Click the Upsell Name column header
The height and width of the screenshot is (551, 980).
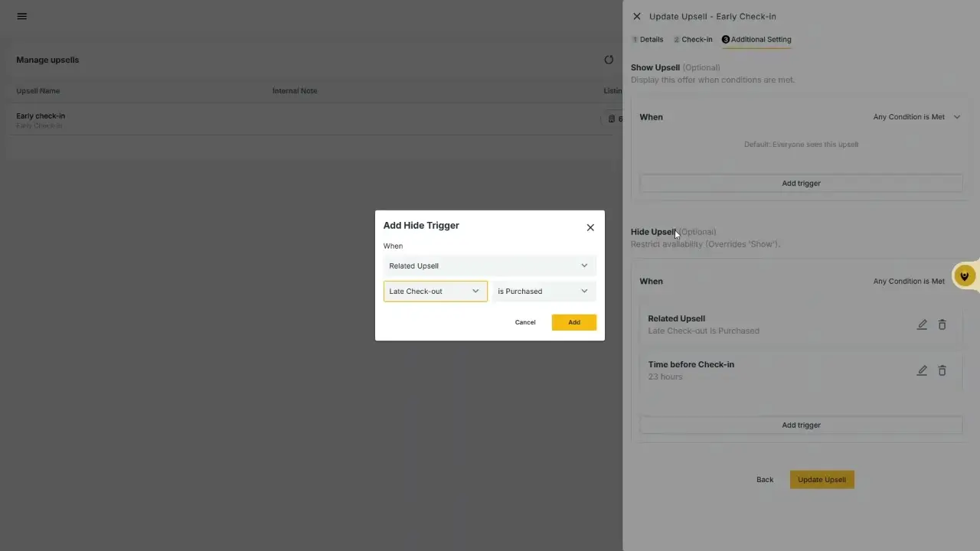38,91
